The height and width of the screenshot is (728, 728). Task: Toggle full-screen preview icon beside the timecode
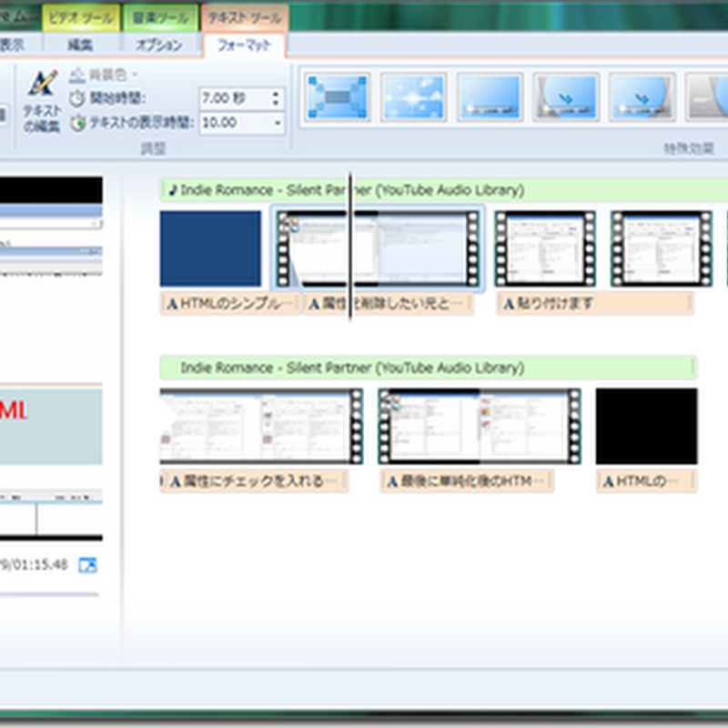click(x=87, y=565)
